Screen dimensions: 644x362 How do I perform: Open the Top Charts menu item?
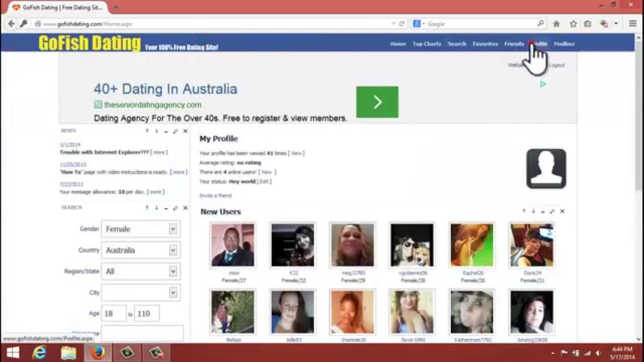[427, 44]
